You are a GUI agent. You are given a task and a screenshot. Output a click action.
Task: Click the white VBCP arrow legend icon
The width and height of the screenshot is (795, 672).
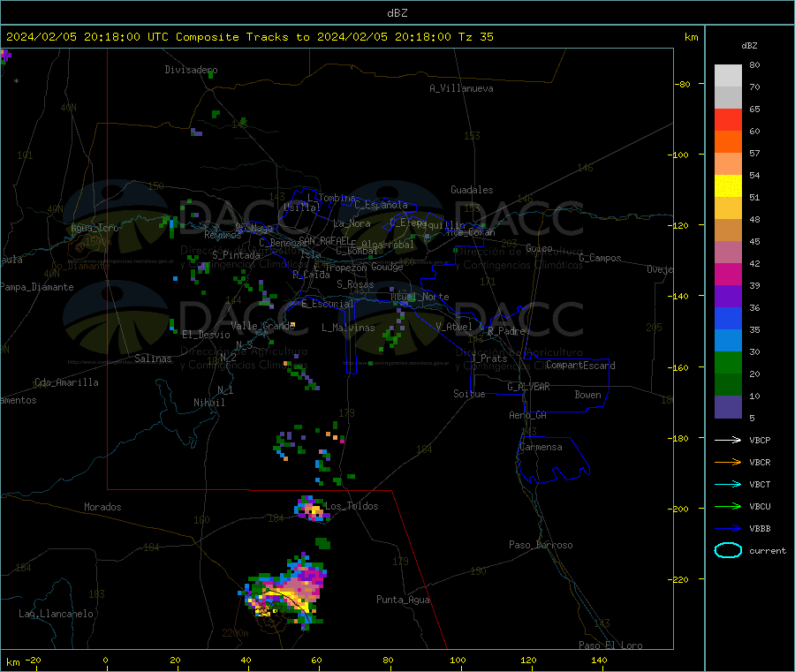click(x=728, y=440)
